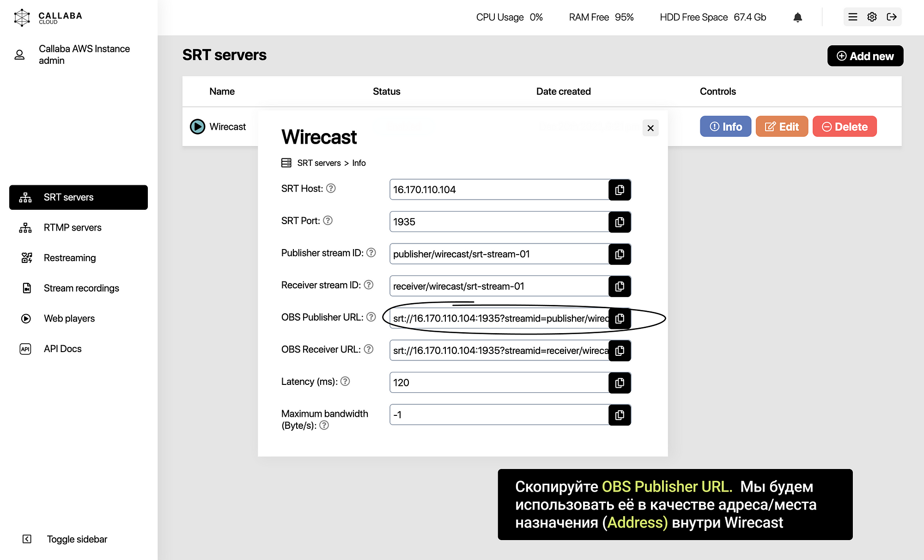
Task: Show help for Maximum bandwidth
Action: [324, 425]
